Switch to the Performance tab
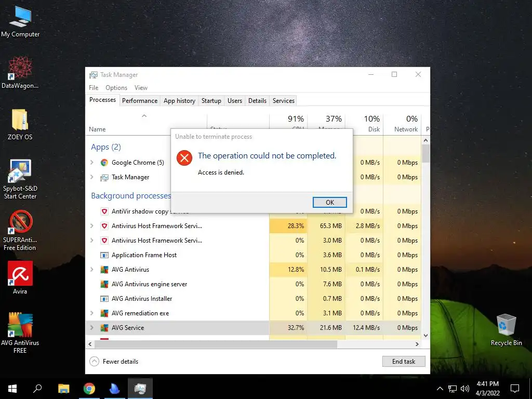The image size is (532, 399). pos(140,101)
